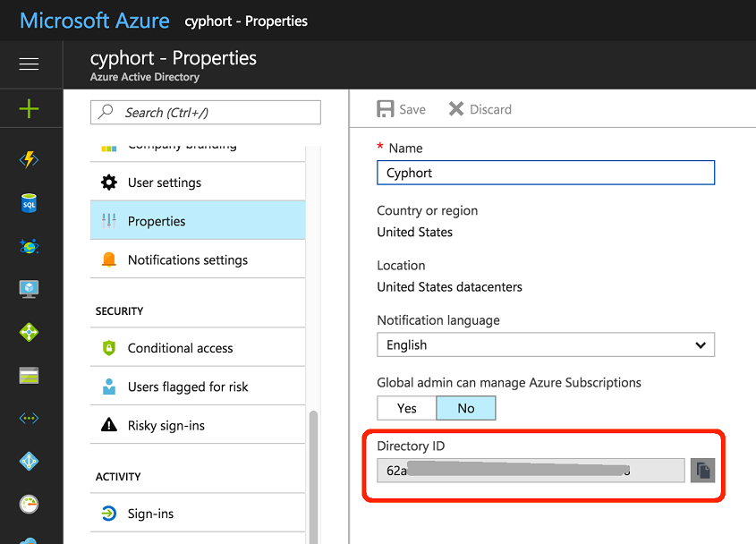
Task: Open the hamburger menu icon
Action: tap(29, 64)
